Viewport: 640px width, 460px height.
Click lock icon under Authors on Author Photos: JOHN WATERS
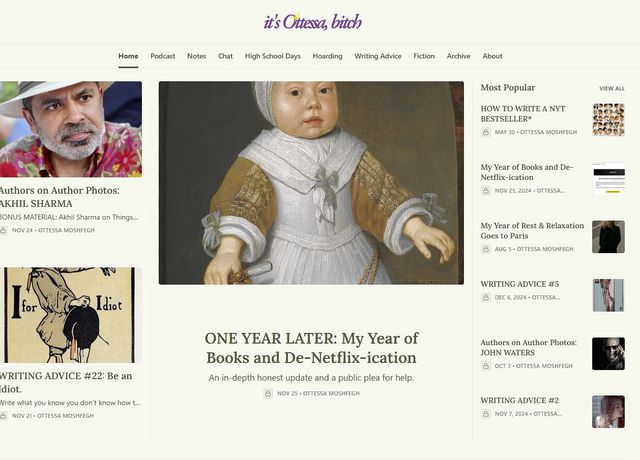pos(486,366)
